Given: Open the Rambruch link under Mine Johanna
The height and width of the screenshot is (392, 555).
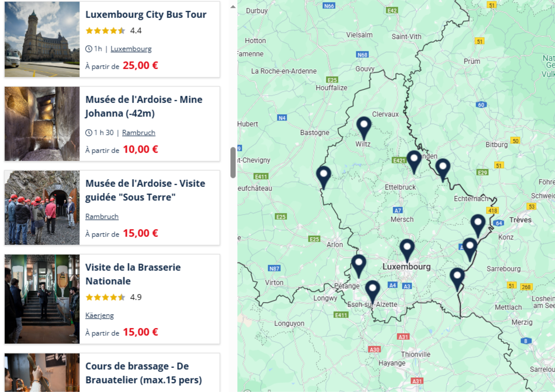Looking at the screenshot, I should pos(138,133).
